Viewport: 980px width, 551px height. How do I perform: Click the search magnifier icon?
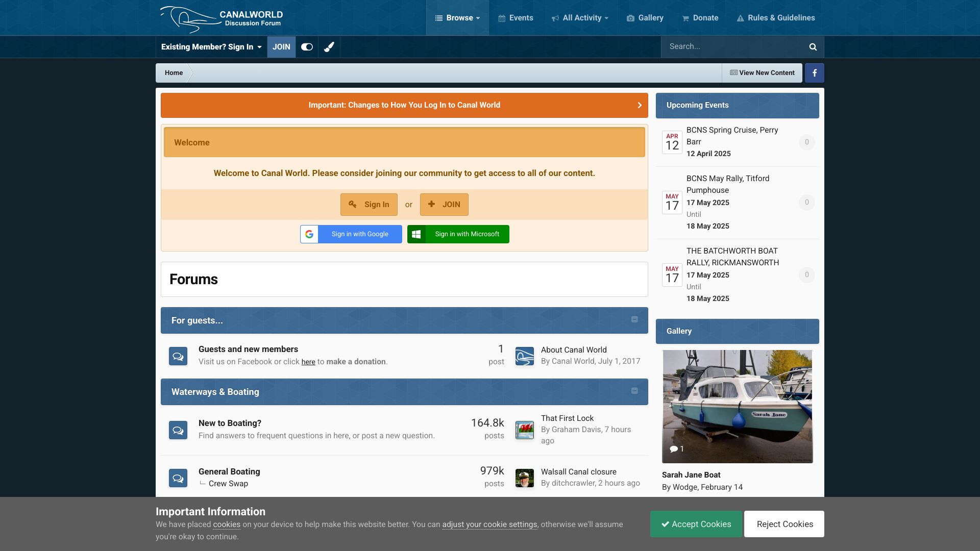point(813,47)
